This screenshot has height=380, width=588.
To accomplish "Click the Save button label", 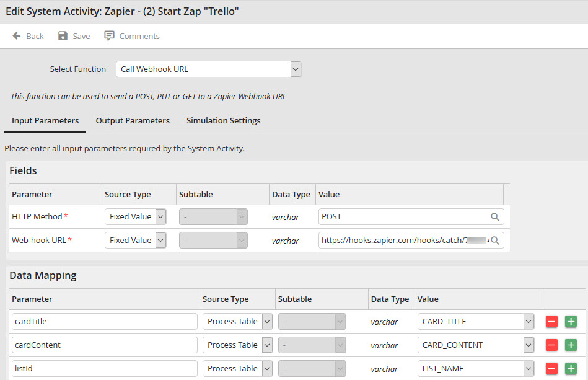I will [x=81, y=37].
